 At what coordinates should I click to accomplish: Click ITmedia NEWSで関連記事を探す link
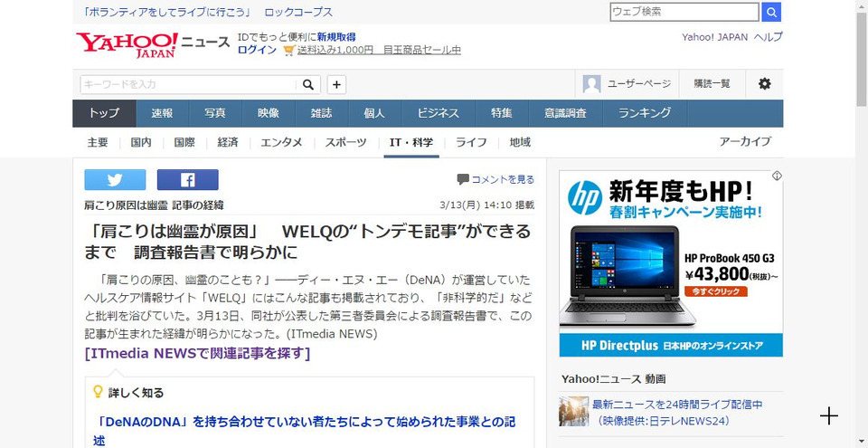click(198, 353)
